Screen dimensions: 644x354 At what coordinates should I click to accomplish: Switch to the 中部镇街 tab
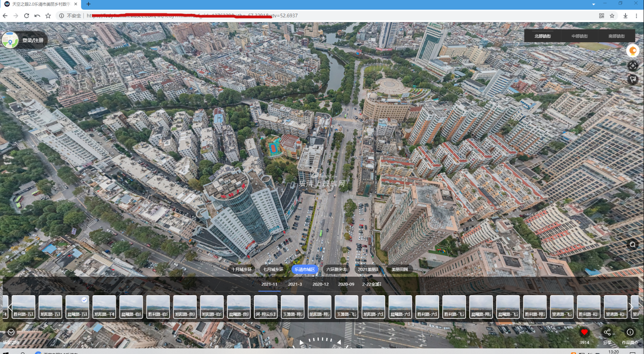[x=579, y=36]
